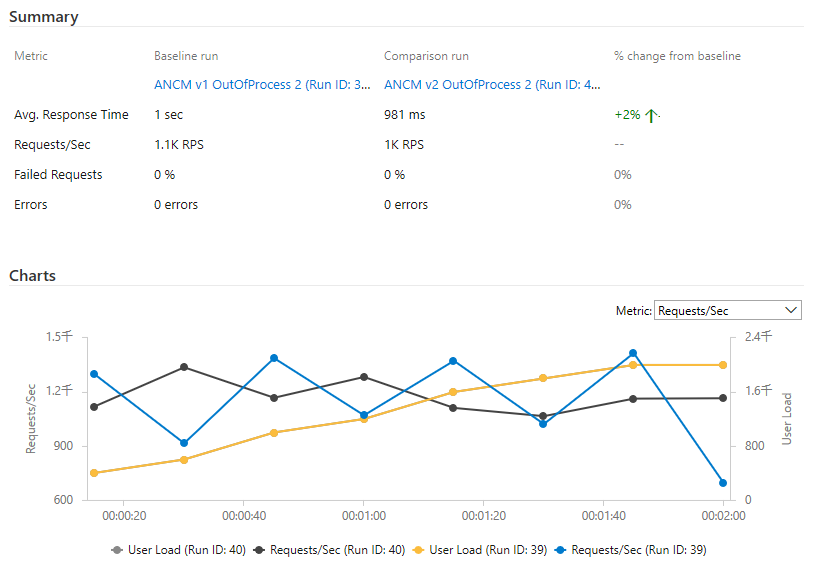Toggle Requests/Sec (Run ID: 39) legend entry

tap(630, 550)
